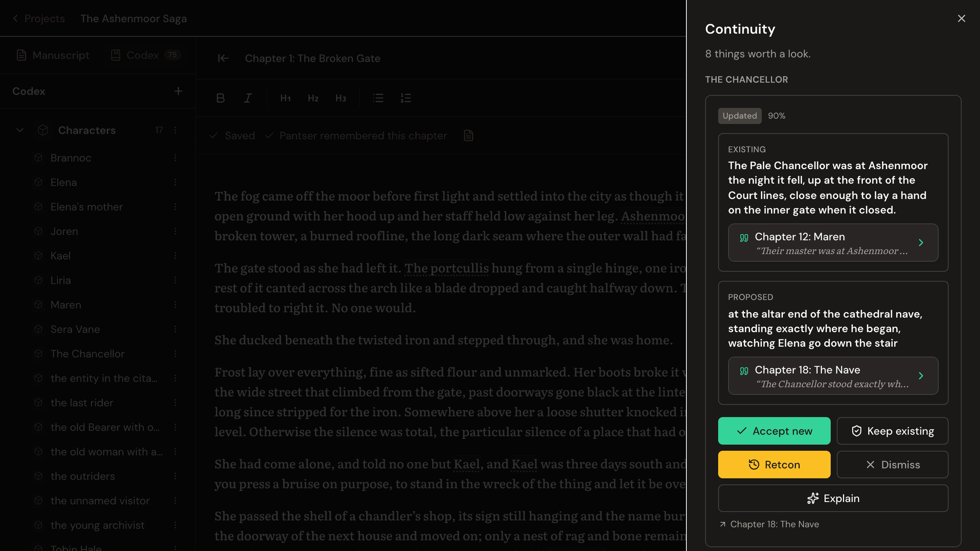Click the quote icon on Chapter 18 citation
Image resolution: width=980 pixels, height=551 pixels.
click(744, 371)
